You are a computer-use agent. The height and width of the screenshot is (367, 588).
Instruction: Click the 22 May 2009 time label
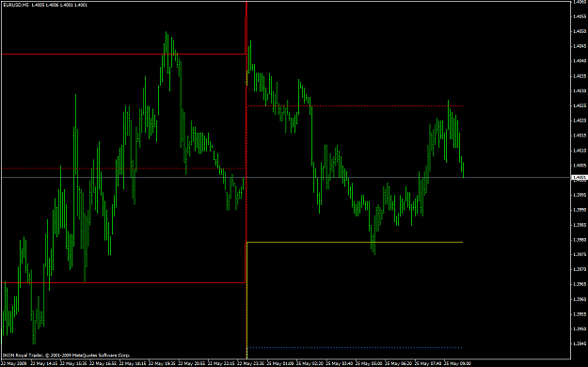point(14,363)
